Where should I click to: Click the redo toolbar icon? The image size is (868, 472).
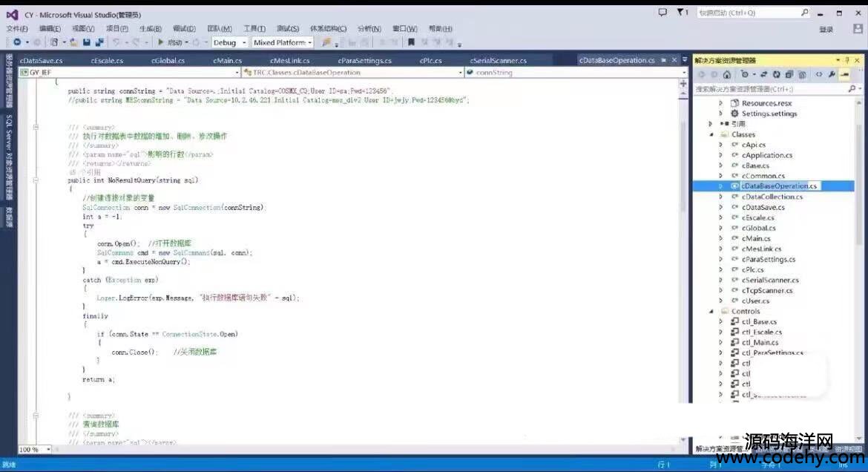click(x=137, y=42)
